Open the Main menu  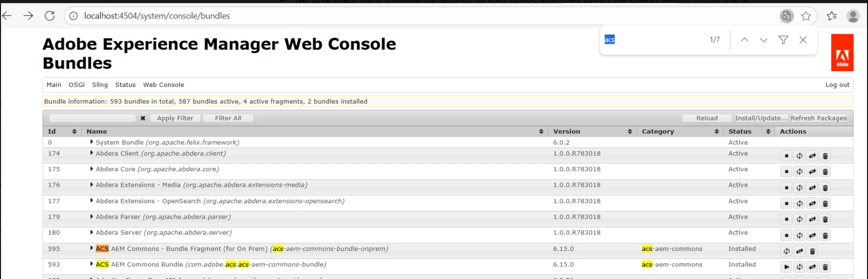pos(54,85)
